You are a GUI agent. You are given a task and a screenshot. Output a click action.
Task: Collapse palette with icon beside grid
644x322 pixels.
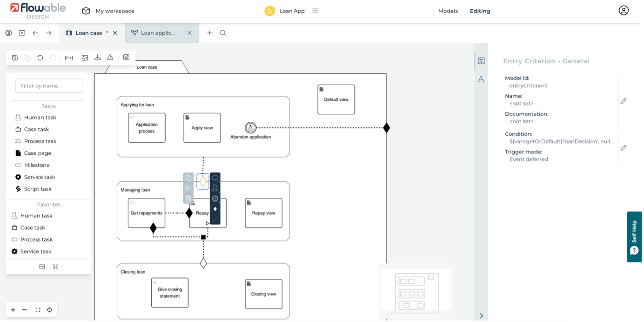pos(55,267)
